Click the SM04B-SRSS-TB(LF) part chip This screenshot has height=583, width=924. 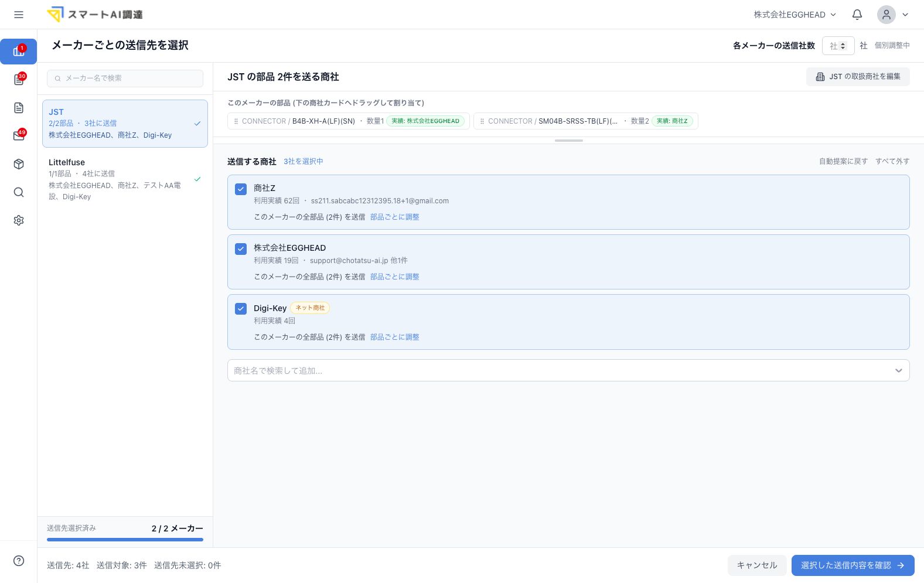click(x=586, y=121)
